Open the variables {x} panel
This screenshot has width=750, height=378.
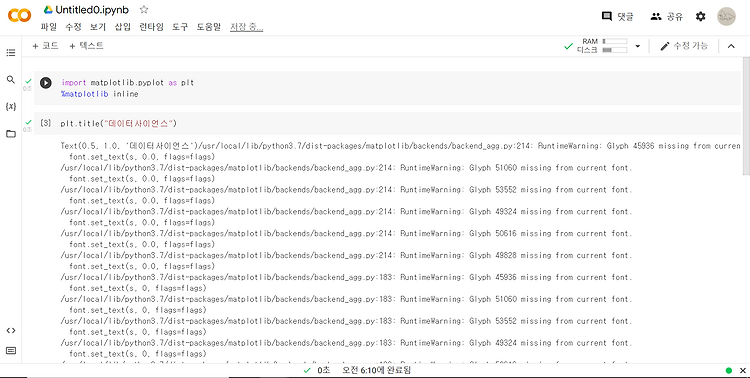pos(11,106)
